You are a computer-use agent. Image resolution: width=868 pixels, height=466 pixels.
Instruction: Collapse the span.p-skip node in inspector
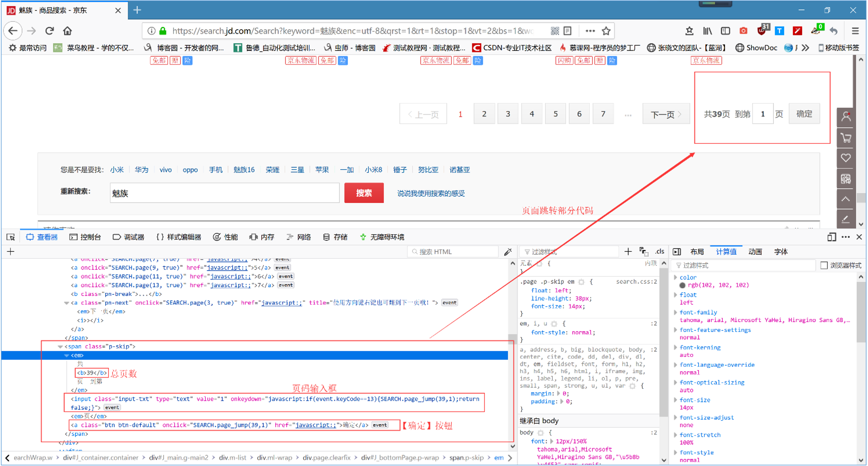(x=60, y=346)
